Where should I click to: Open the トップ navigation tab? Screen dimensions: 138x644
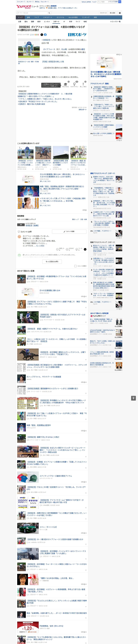20,17
